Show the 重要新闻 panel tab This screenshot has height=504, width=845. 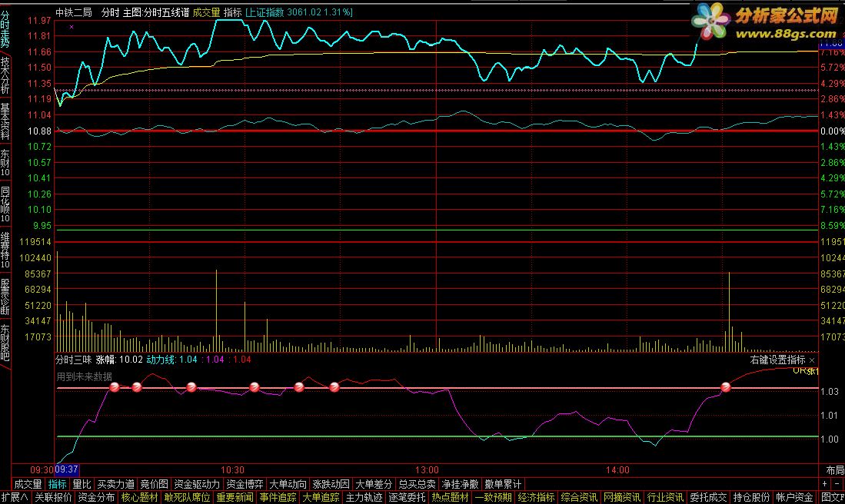coord(235,498)
